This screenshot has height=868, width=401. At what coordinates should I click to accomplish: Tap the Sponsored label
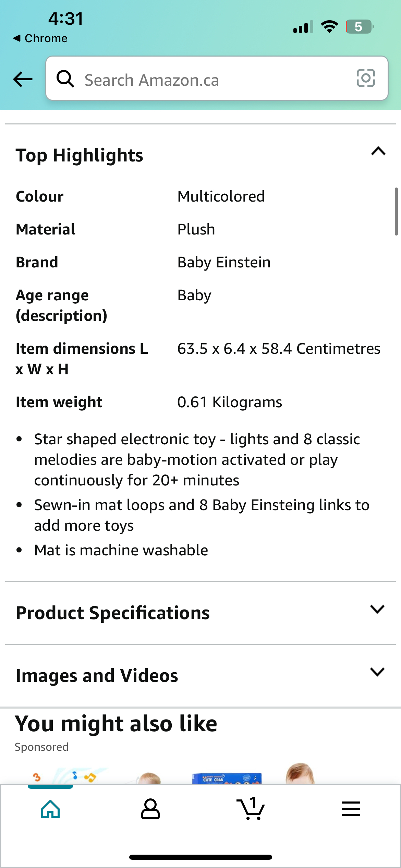(x=41, y=747)
